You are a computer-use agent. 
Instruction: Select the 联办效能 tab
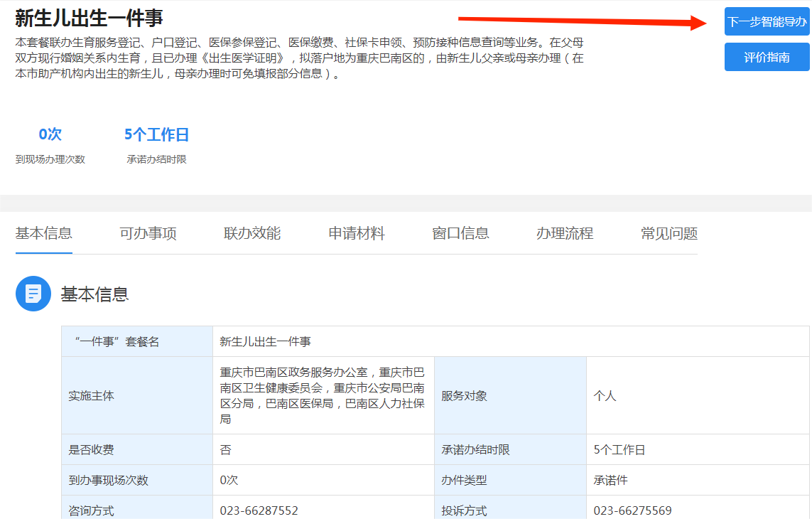tap(252, 233)
